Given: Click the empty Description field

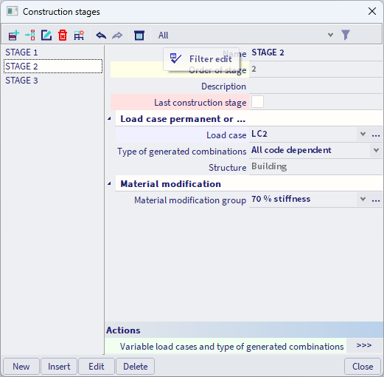Looking at the screenshot, I should click(x=315, y=86).
